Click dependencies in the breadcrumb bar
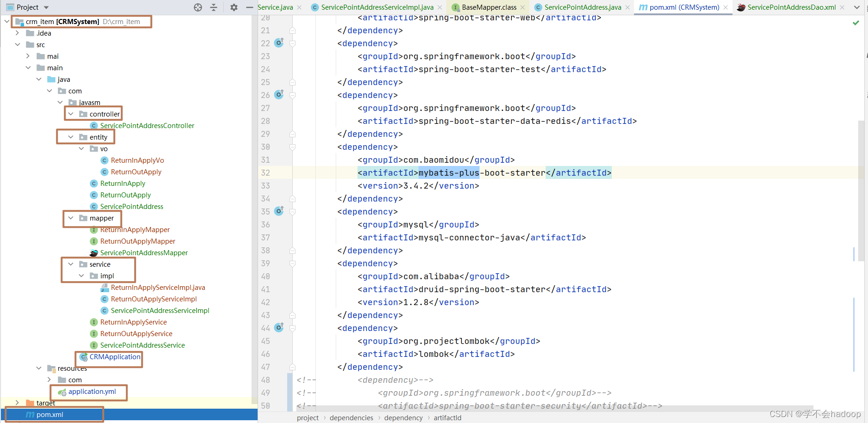868x423 pixels. pyautogui.click(x=351, y=417)
